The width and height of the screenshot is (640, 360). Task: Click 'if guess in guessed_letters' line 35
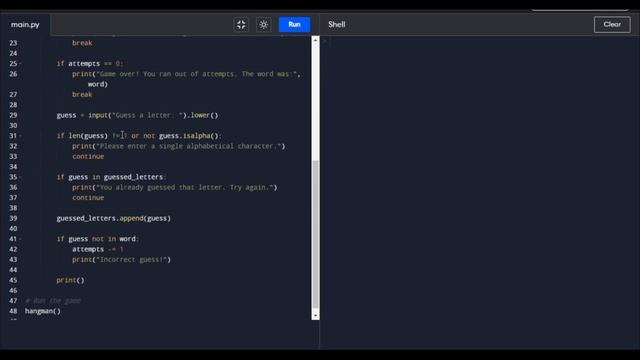[x=111, y=177]
